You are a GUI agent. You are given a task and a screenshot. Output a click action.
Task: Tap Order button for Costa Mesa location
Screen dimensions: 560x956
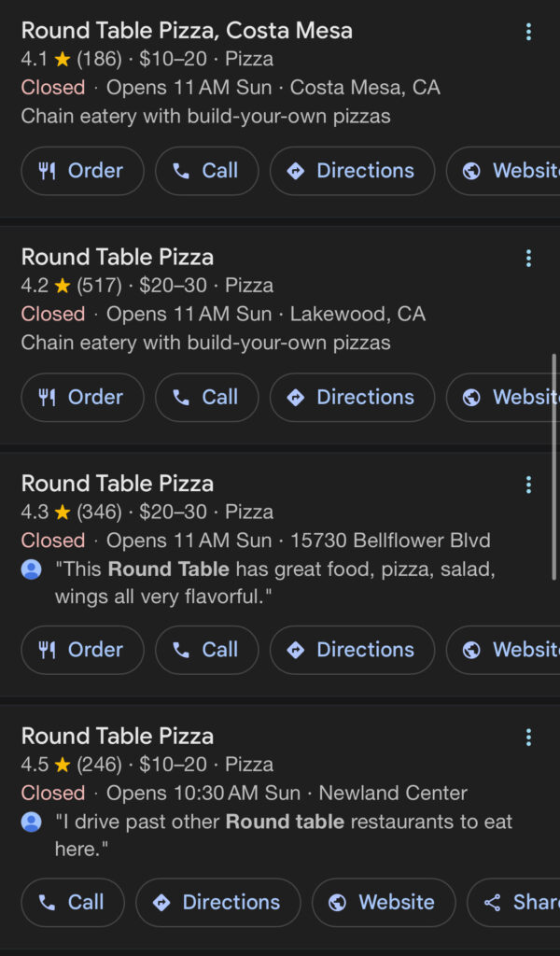pyautogui.click(x=82, y=171)
